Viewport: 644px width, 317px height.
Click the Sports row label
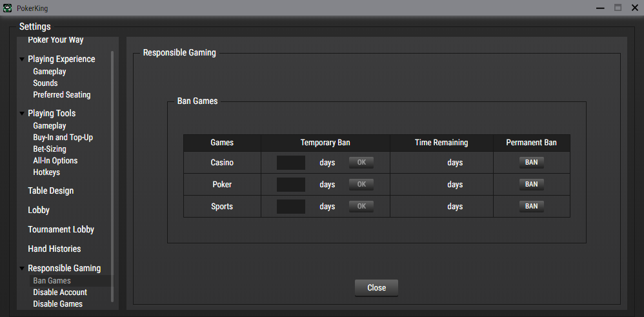click(222, 207)
